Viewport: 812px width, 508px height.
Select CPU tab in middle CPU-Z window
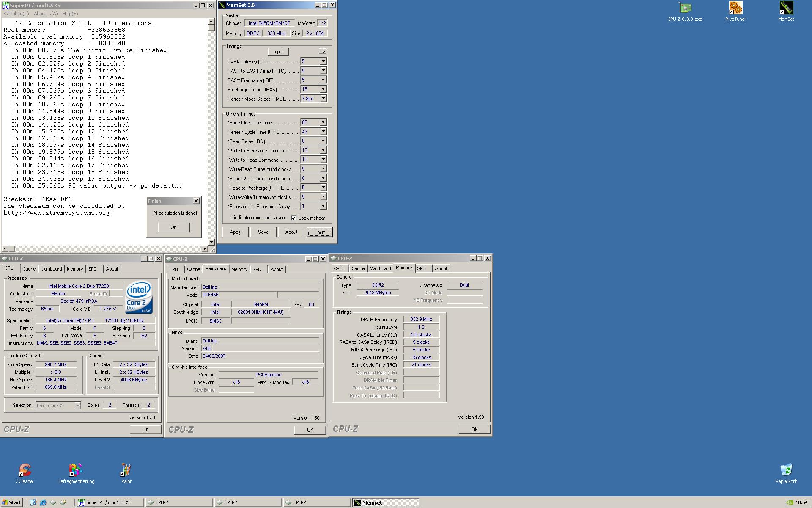174,269
